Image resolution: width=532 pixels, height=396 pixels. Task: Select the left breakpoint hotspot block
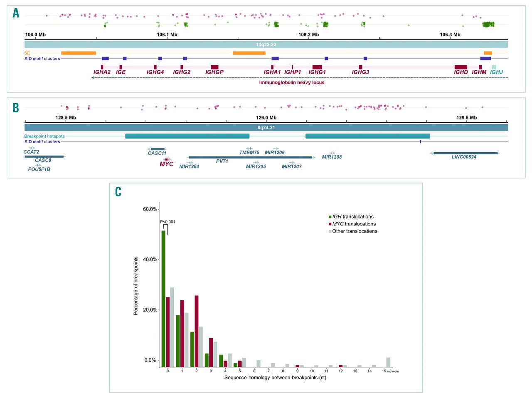pyautogui.click(x=187, y=136)
